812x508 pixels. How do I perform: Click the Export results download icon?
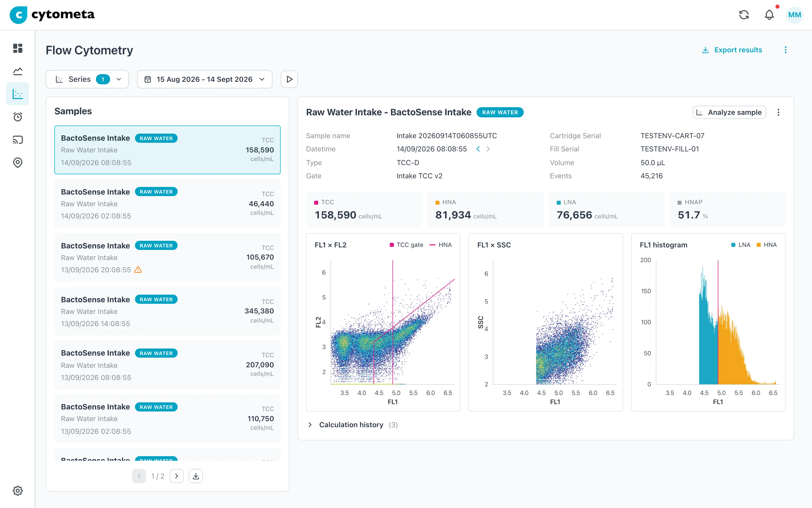click(x=705, y=50)
